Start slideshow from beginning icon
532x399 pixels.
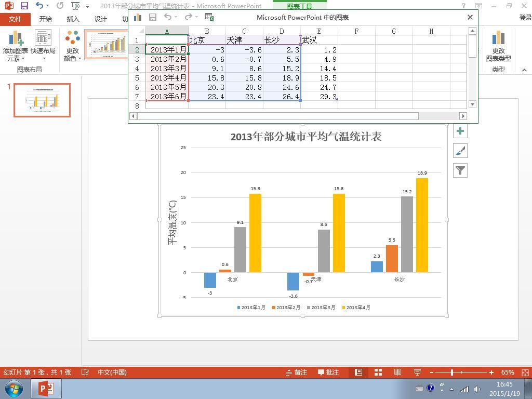tap(75, 6)
